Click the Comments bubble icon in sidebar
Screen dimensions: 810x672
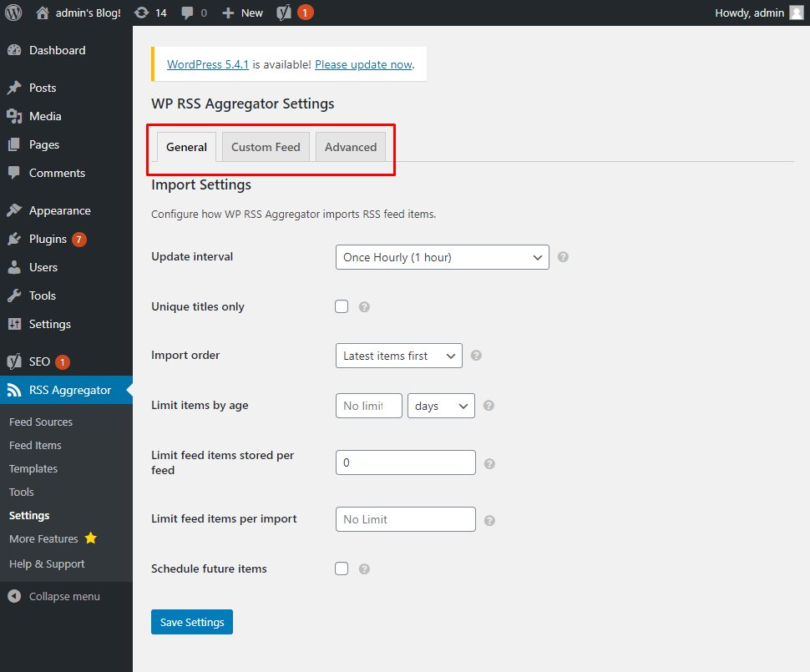tap(14, 173)
